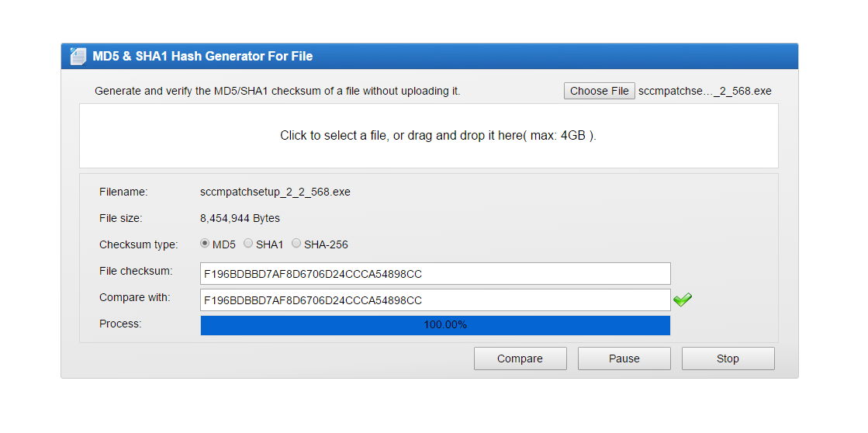Viewport: 868px width, 433px height.
Task: Click the drag and drop file area
Action: [429, 136]
